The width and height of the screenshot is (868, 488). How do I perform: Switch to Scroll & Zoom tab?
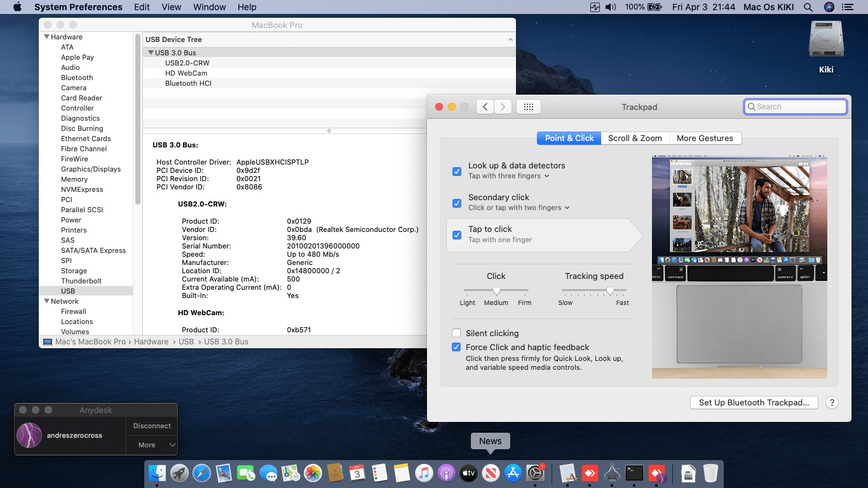click(x=634, y=138)
